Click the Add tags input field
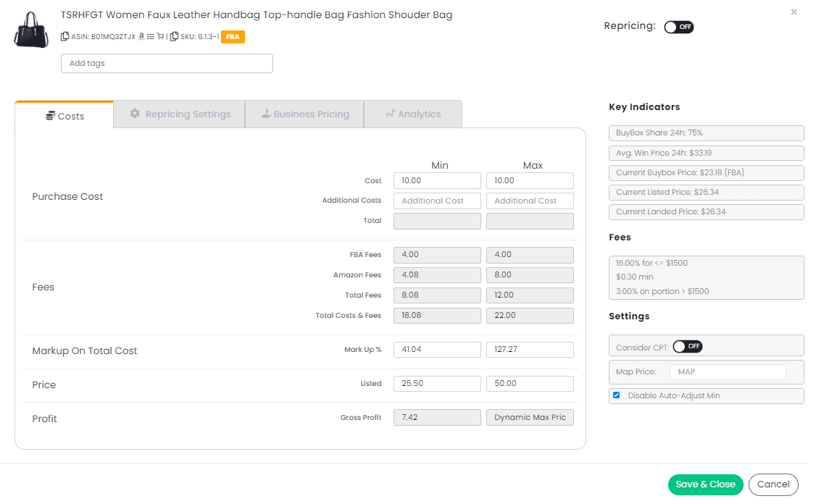This screenshot has width=816, height=504. coord(167,64)
